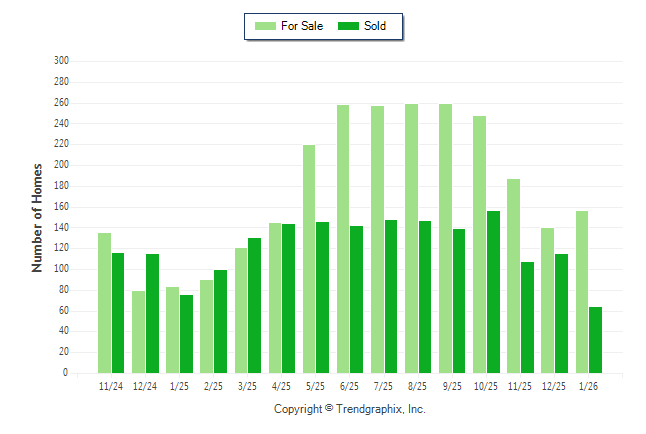Select the For Sale bar for 8/25

(x=411, y=238)
